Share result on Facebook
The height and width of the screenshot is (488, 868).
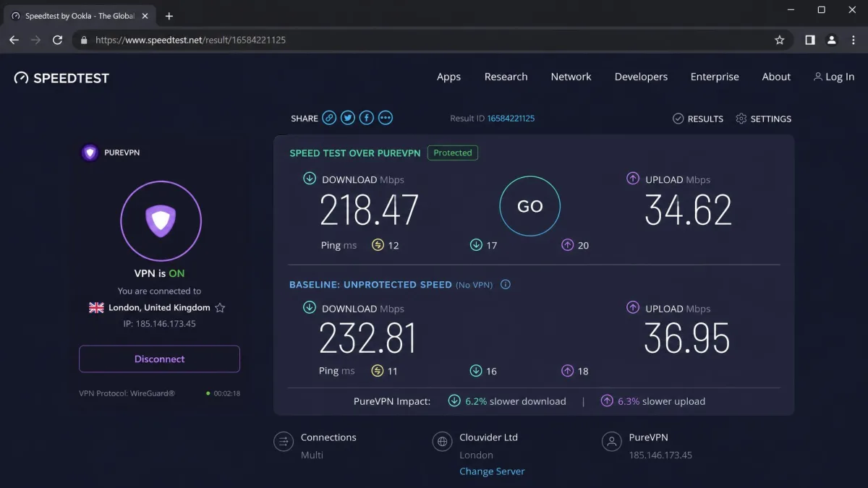pyautogui.click(x=367, y=118)
